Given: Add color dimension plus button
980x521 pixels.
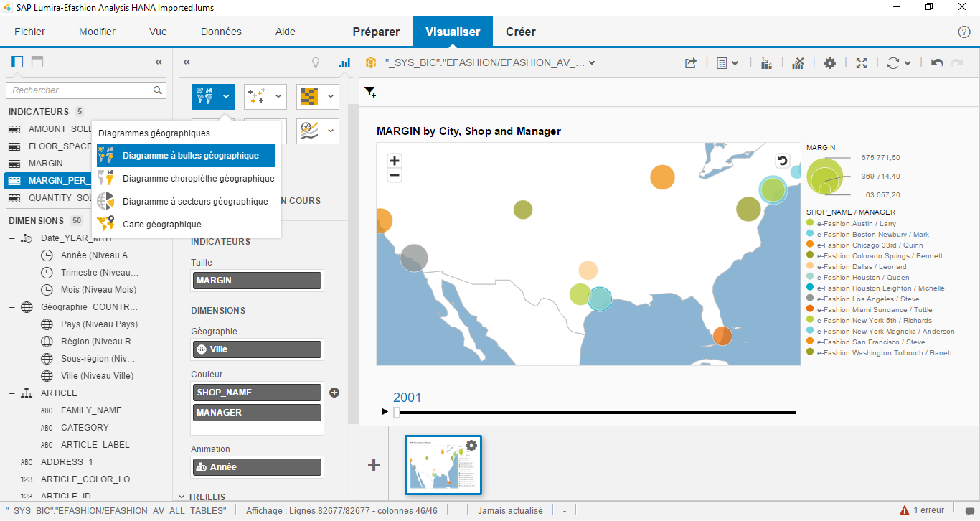Looking at the screenshot, I should click(334, 393).
